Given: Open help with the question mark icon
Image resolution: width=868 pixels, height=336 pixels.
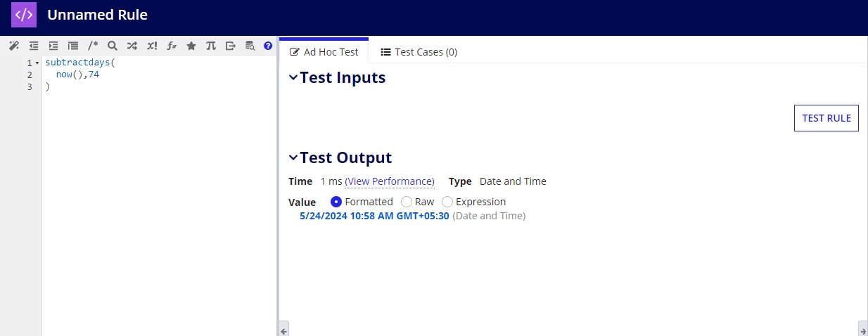Looking at the screenshot, I should click(x=268, y=46).
